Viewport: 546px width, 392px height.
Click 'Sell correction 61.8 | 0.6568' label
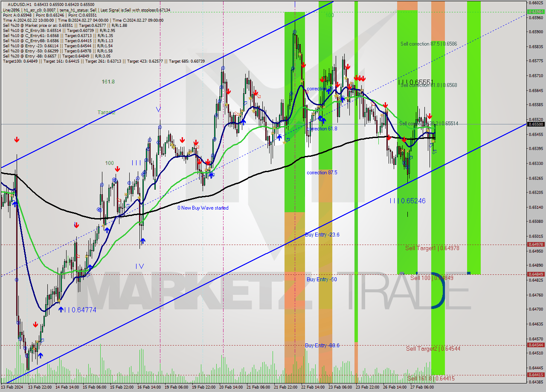click(429, 85)
